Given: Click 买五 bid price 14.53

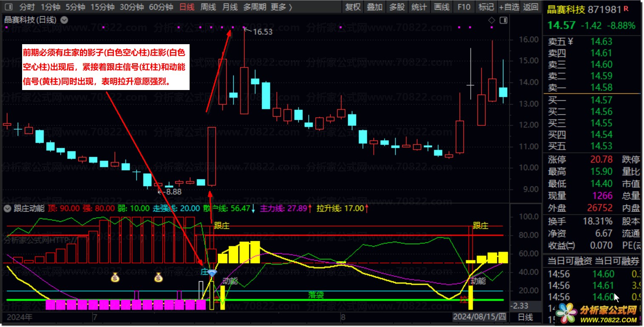Looking at the screenshot, I should click(x=601, y=146).
